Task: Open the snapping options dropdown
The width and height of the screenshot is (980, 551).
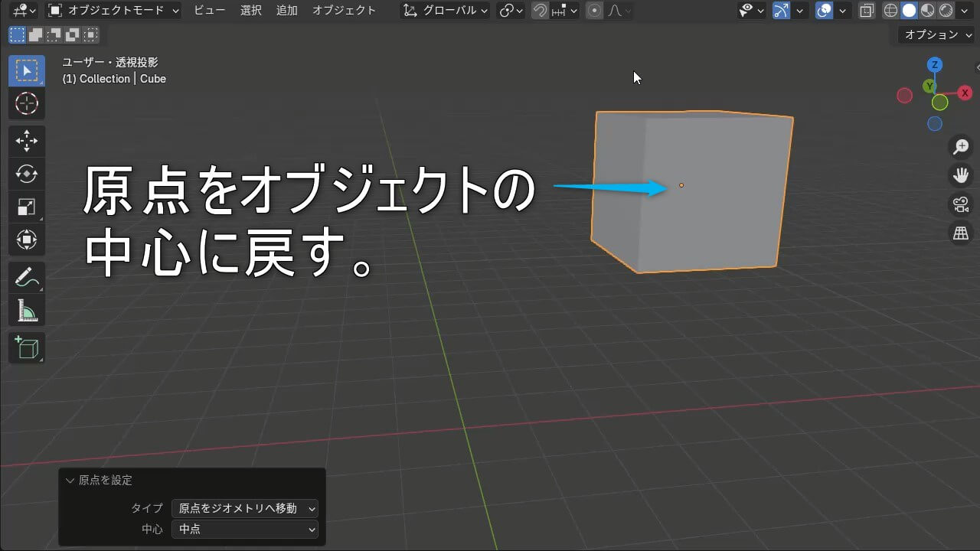Action: click(x=564, y=11)
